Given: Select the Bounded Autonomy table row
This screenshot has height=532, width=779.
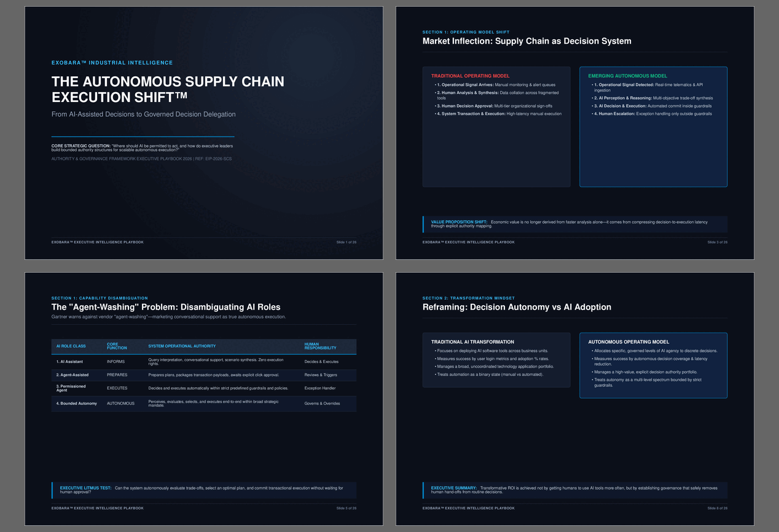Looking at the screenshot, I should 204,404.
